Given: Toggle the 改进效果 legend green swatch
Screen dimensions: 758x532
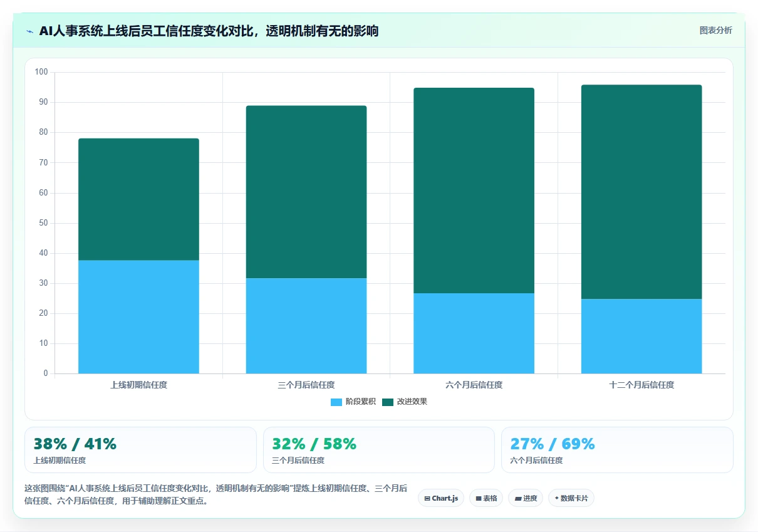Looking at the screenshot, I should (x=388, y=402).
